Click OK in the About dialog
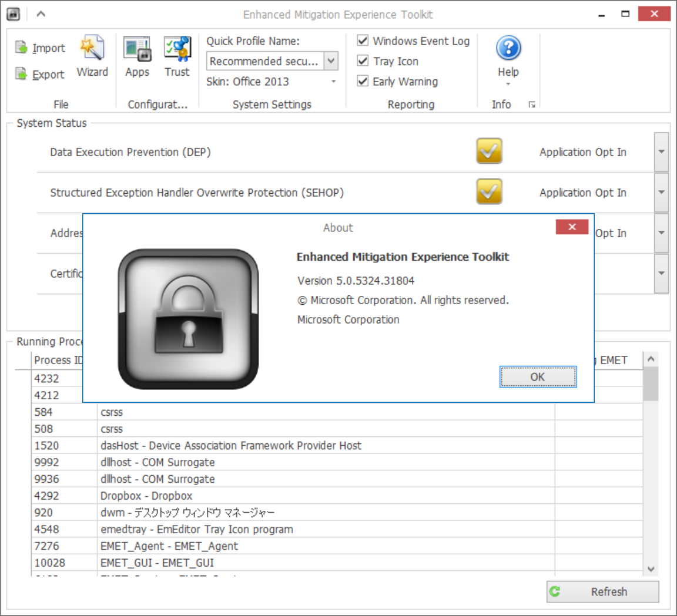Viewport: 677px width, 616px height. point(537,377)
